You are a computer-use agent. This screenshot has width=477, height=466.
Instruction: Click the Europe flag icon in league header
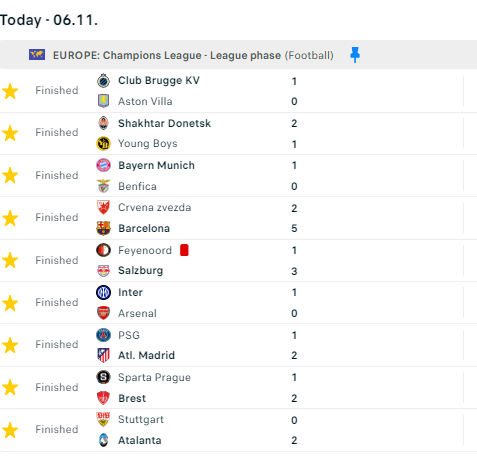pyautogui.click(x=37, y=55)
